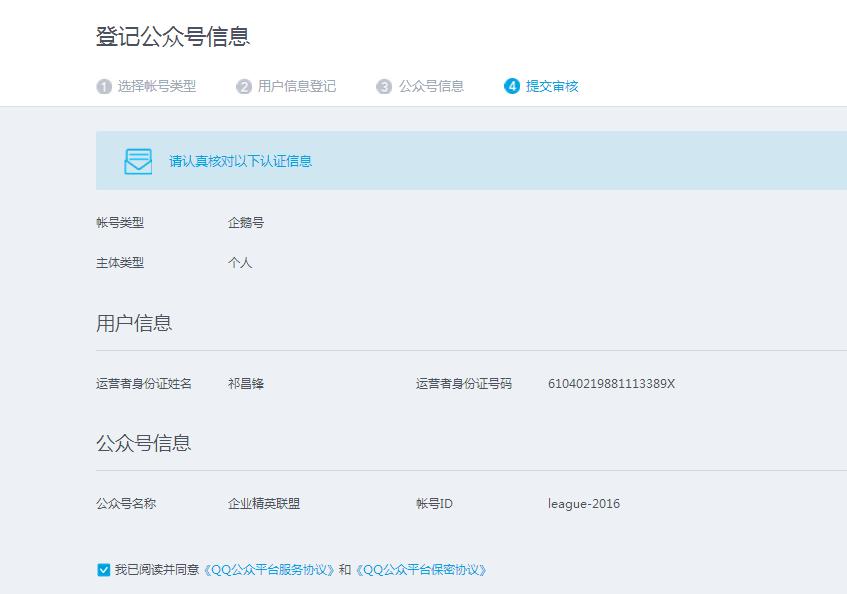Click the 帐号ID value league-2016
The height and width of the screenshot is (594, 847).
tap(584, 503)
